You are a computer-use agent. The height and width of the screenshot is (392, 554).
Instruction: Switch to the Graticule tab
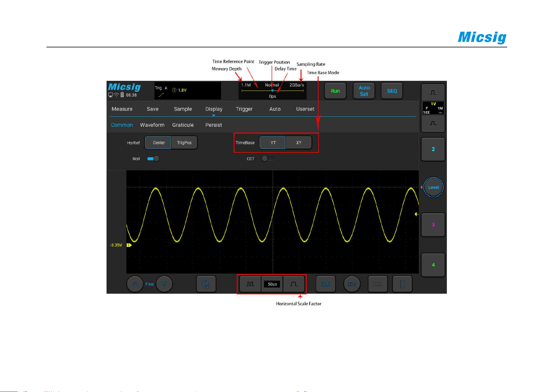pyautogui.click(x=183, y=125)
